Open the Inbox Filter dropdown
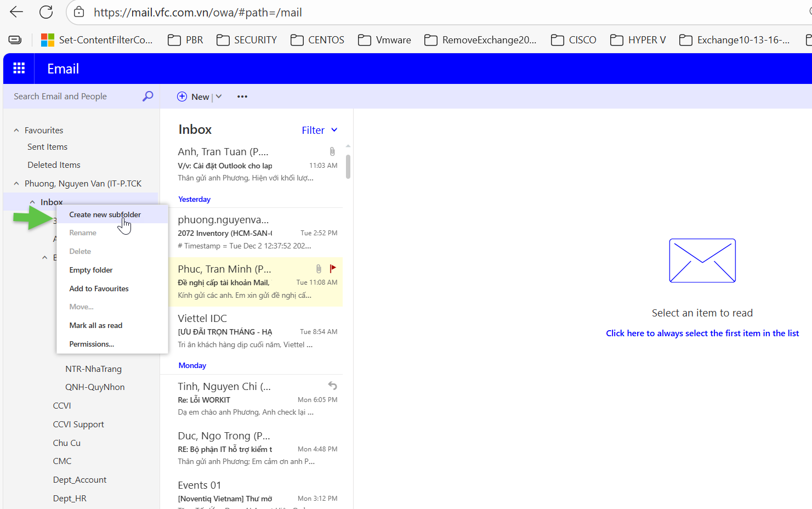Image resolution: width=812 pixels, height=509 pixels. [x=320, y=130]
